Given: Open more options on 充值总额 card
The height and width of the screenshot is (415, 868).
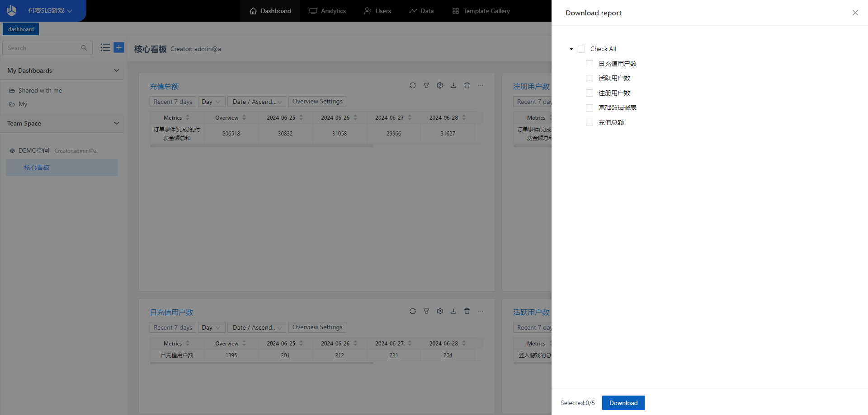Looking at the screenshot, I should coord(480,85).
